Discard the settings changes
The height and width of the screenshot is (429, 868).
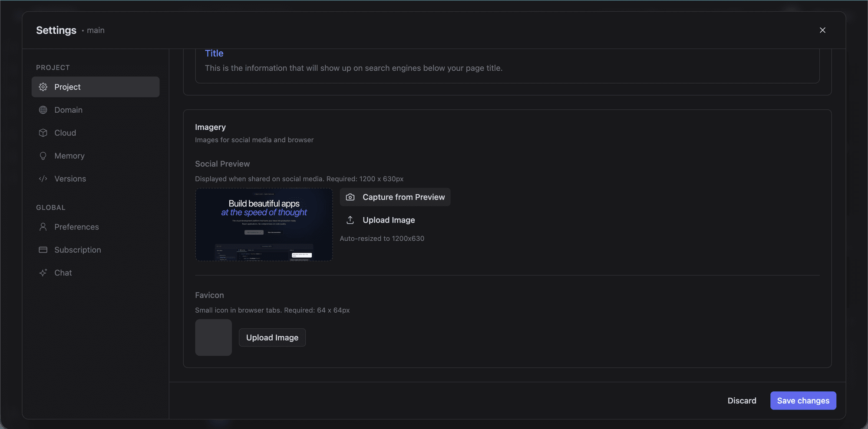click(x=742, y=401)
